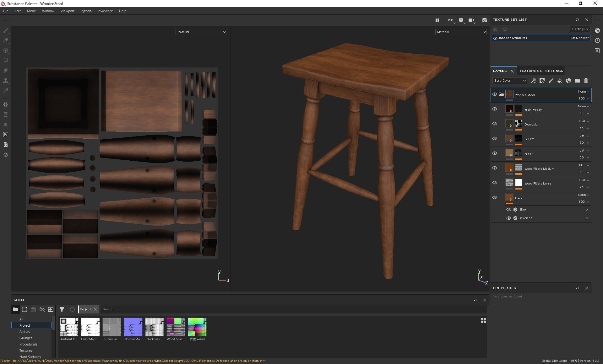
Task: Open the History side panel icon
Action: point(597,40)
